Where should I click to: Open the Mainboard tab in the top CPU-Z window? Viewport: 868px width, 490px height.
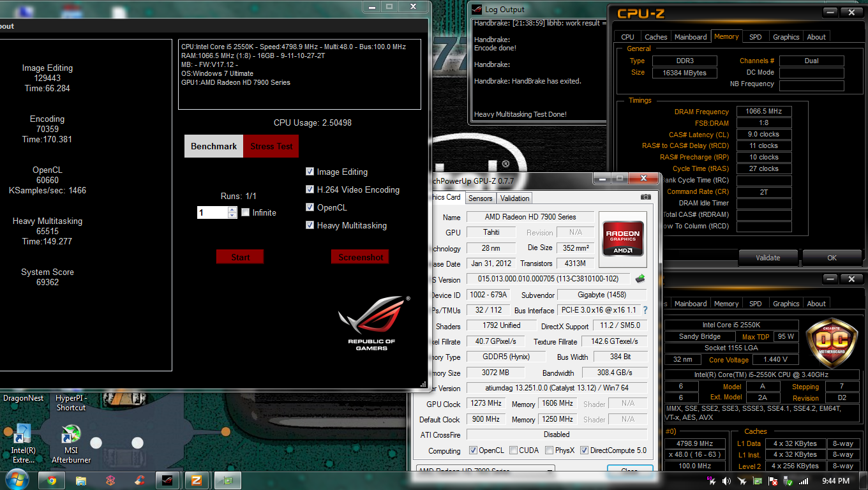(x=691, y=37)
